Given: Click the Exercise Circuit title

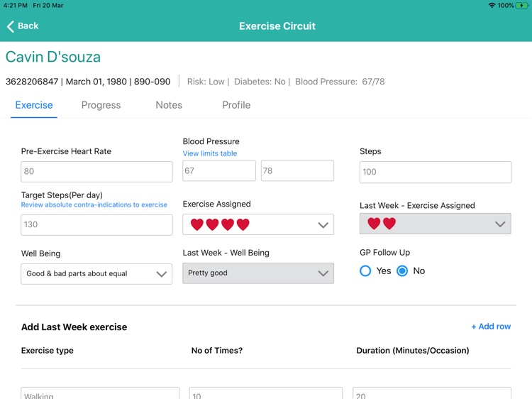Looking at the screenshot, I should coord(277,26).
